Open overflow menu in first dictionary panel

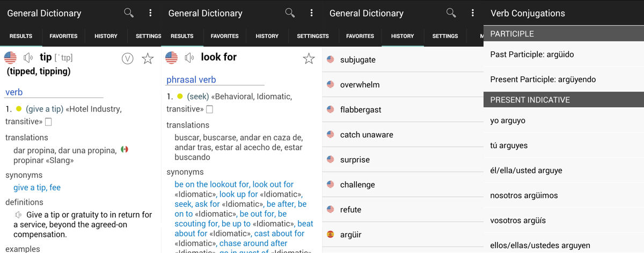[x=150, y=13]
